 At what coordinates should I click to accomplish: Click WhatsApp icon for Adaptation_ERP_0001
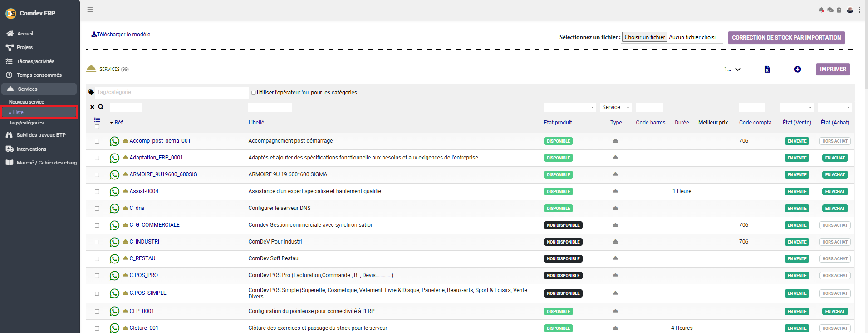(114, 158)
